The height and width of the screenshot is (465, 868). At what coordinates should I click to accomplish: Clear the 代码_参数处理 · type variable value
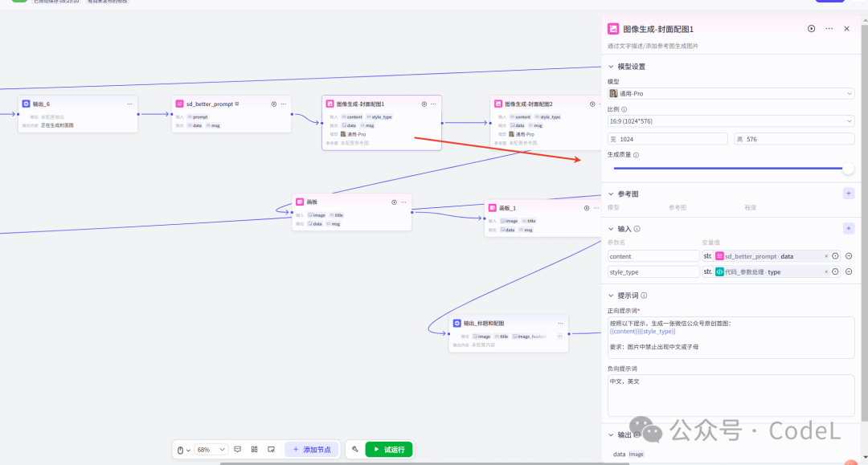(x=826, y=271)
